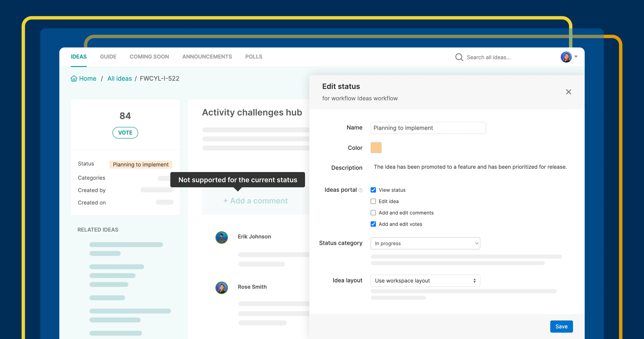
Task: Open the Status category dropdown
Action: tap(425, 243)
